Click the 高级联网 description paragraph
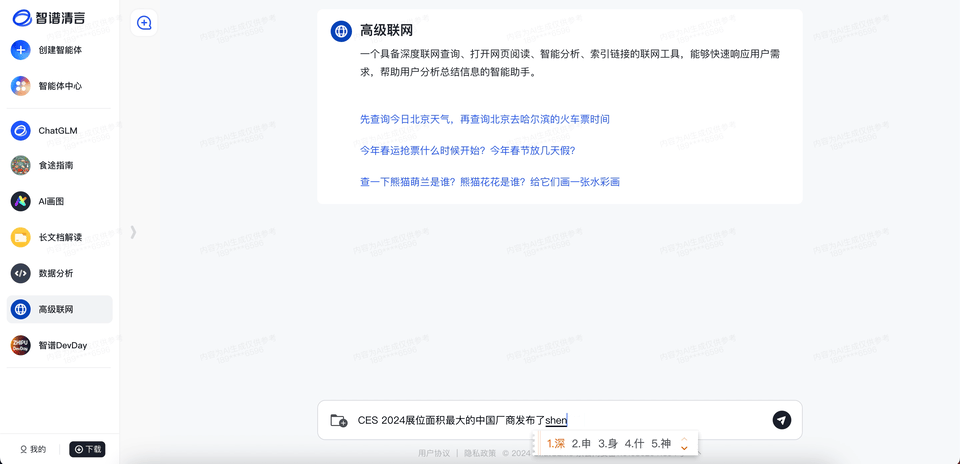 [x=569, y=63]
